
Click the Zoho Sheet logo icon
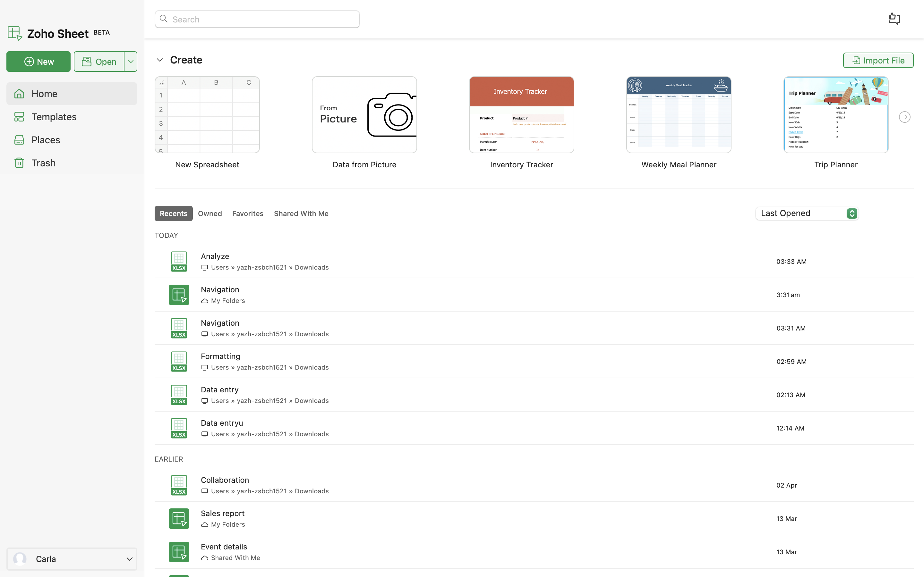click(x=14, y=33)
